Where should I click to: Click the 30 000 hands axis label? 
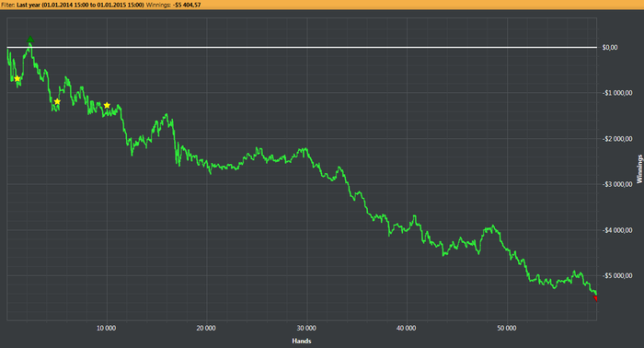pos(306,328)
